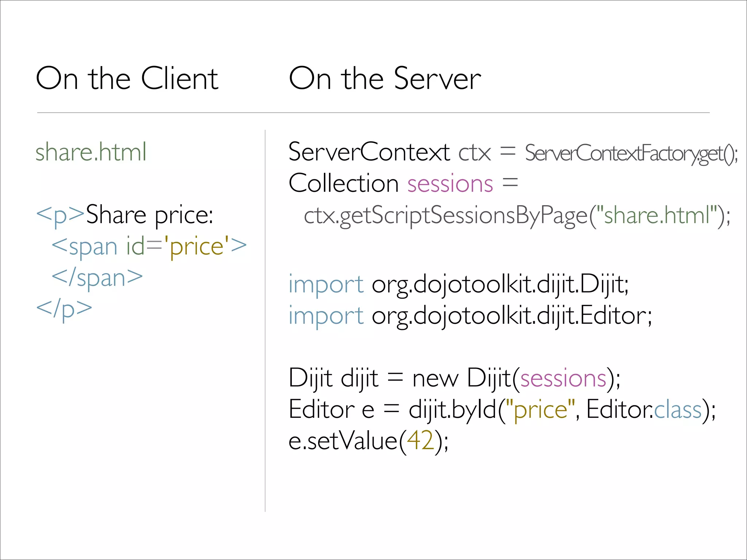
Task: Click the "Editor.class" argument
Action: 644,409
